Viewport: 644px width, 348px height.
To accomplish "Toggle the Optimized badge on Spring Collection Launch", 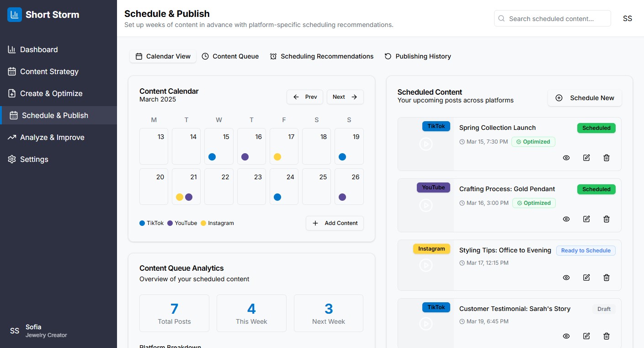I will 533,142.
